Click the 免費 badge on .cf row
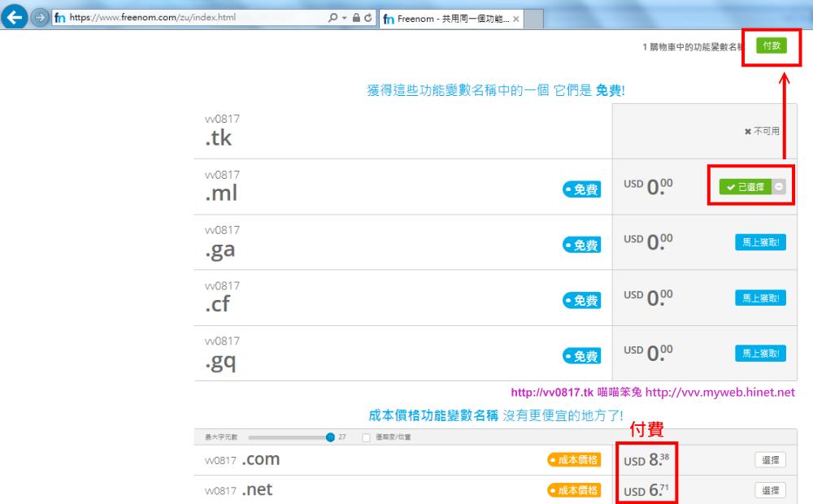 (x=582, y=300)
